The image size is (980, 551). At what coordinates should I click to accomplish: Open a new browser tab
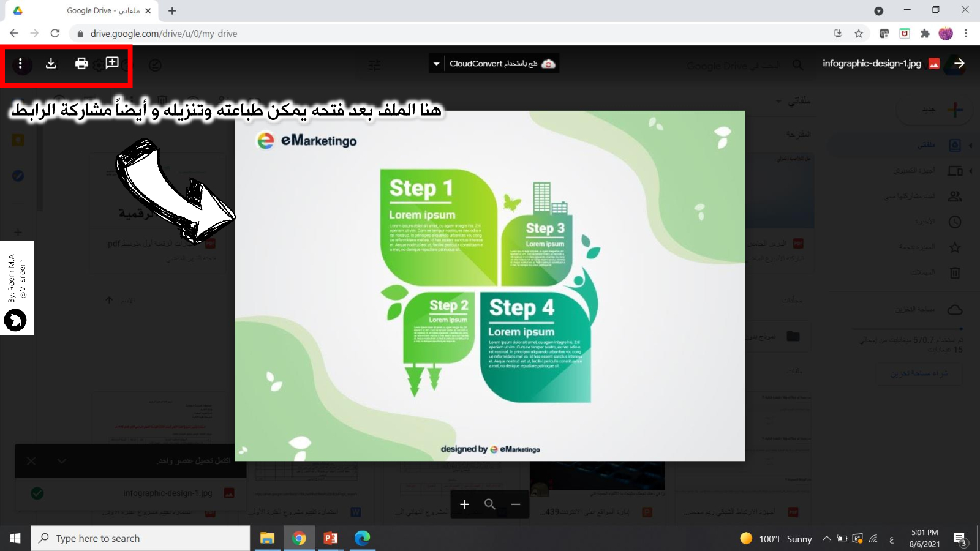pyautogui.click(x=172, y=11)
